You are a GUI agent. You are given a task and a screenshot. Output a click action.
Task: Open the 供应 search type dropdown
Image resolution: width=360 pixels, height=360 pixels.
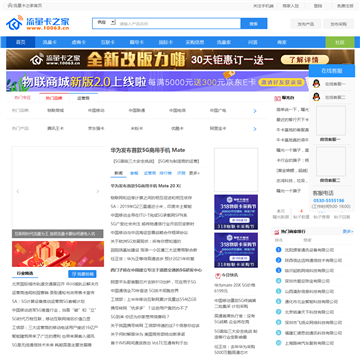coord(106,22)
